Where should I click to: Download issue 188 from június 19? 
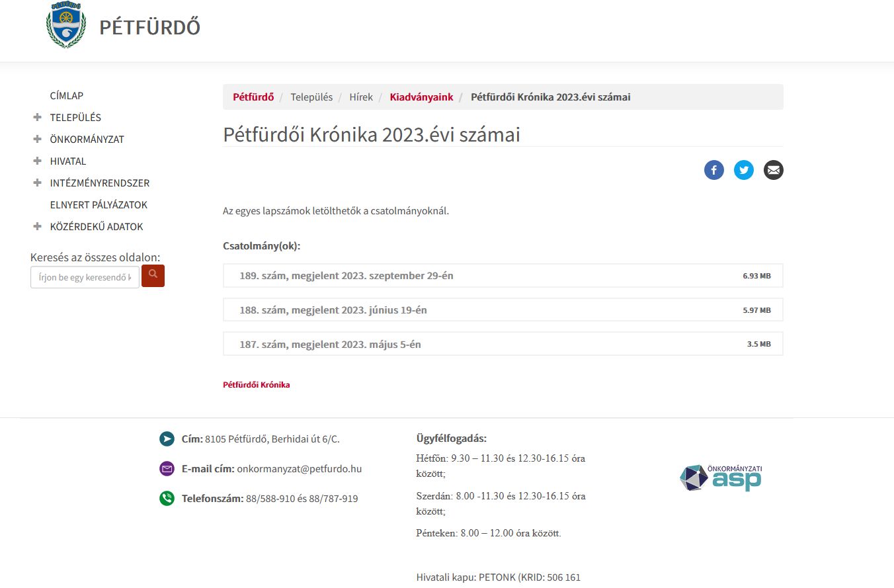(503, 310)
